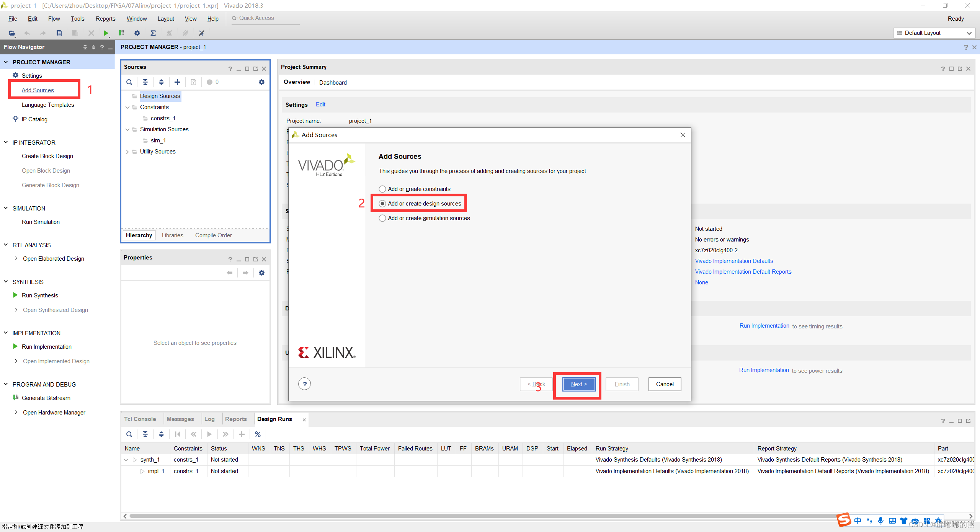The width and height of the screenshot is (980, 532).
Task: Collapse SIMULATION section
Action: click(6, 208)
